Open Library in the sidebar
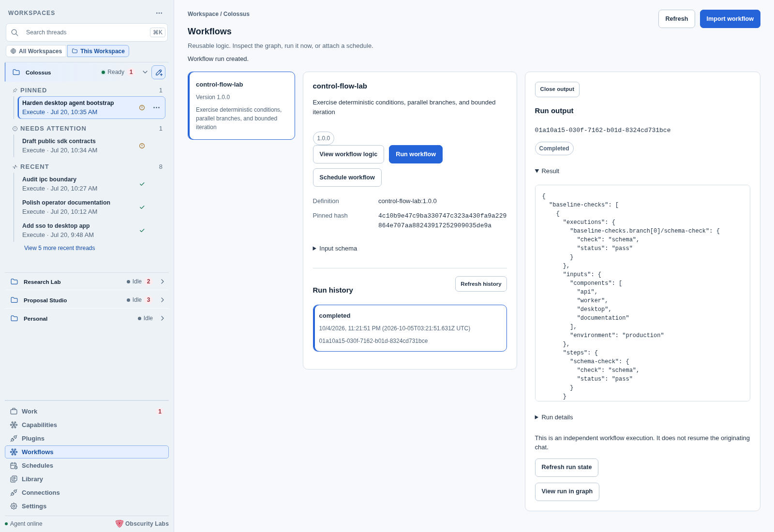 [87, 479]
